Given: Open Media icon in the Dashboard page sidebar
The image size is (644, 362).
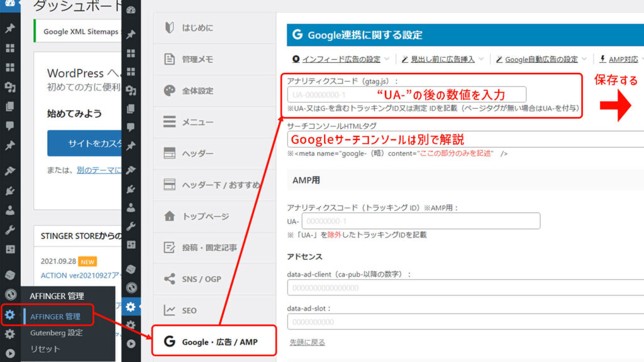Looking at the screenshot, I should click(10, 87).
